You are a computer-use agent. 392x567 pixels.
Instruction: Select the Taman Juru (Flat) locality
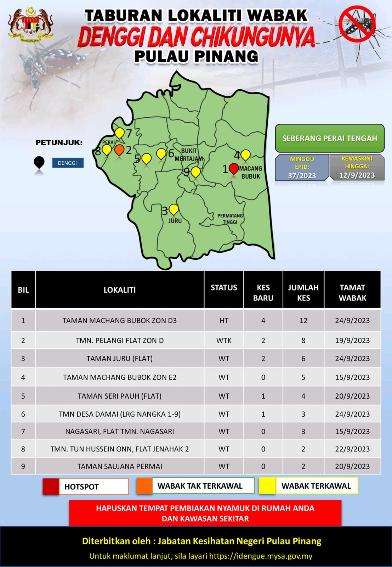120,359
